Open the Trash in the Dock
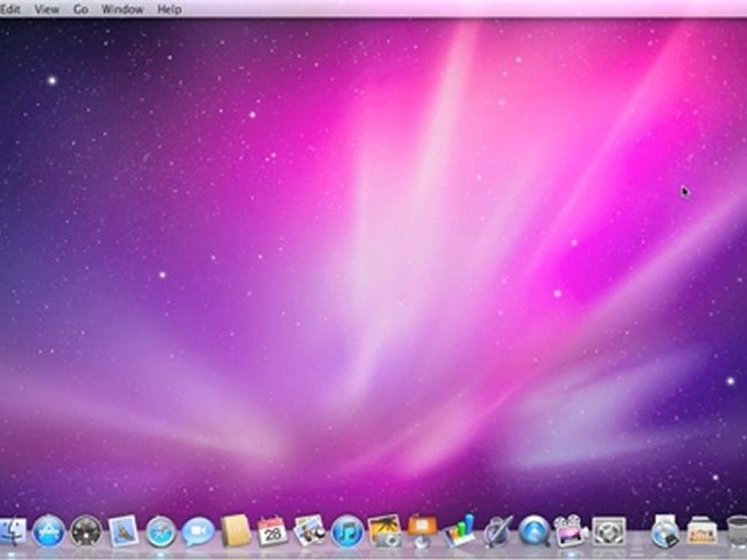 tap(736, 531)
